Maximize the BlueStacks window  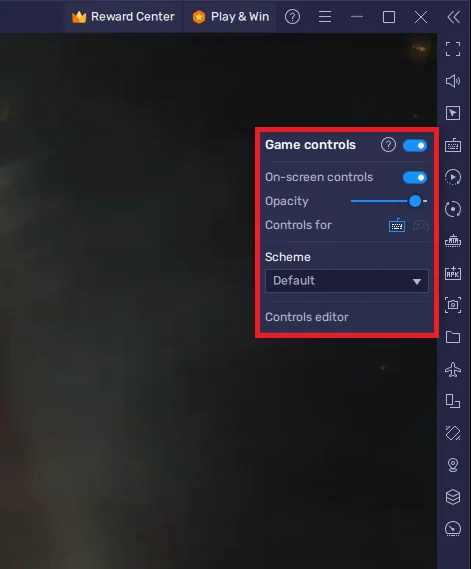[x=389, y=17]
